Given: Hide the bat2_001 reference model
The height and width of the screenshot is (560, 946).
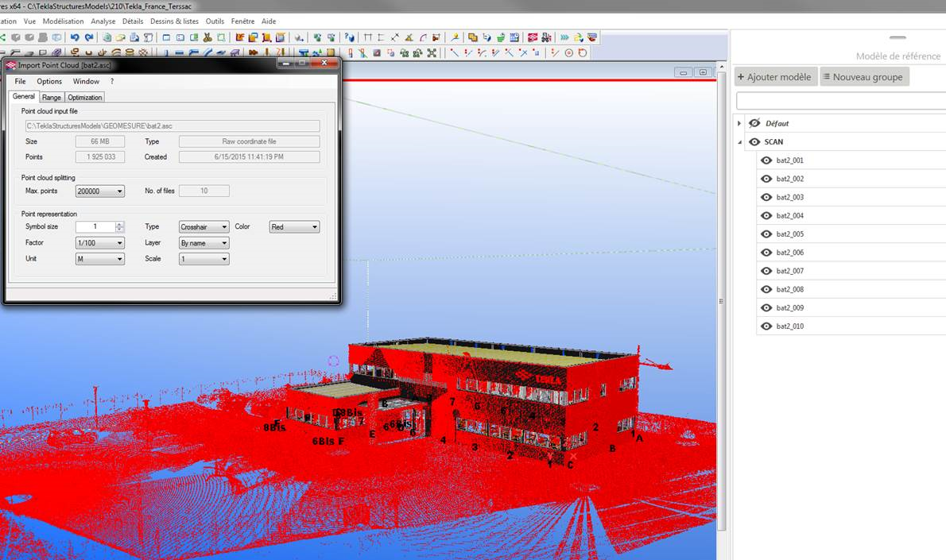Looking at the screenshot, I should coord(766,160).
